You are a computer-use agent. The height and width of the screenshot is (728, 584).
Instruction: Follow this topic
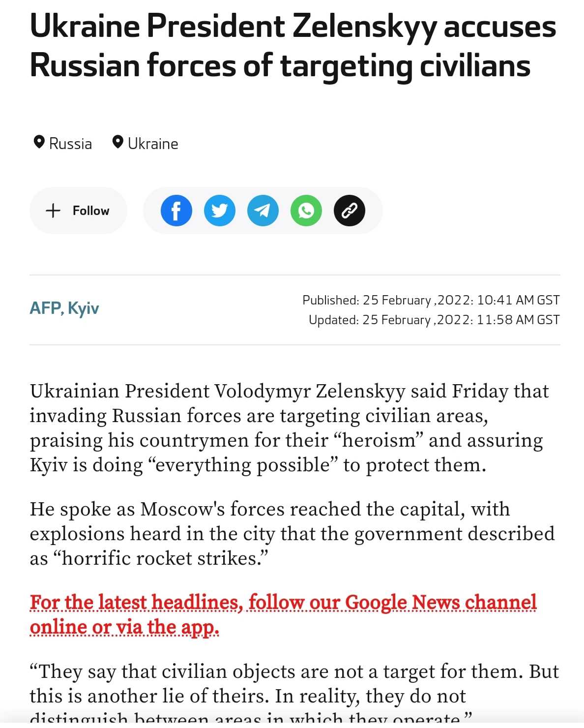(78, 211)
